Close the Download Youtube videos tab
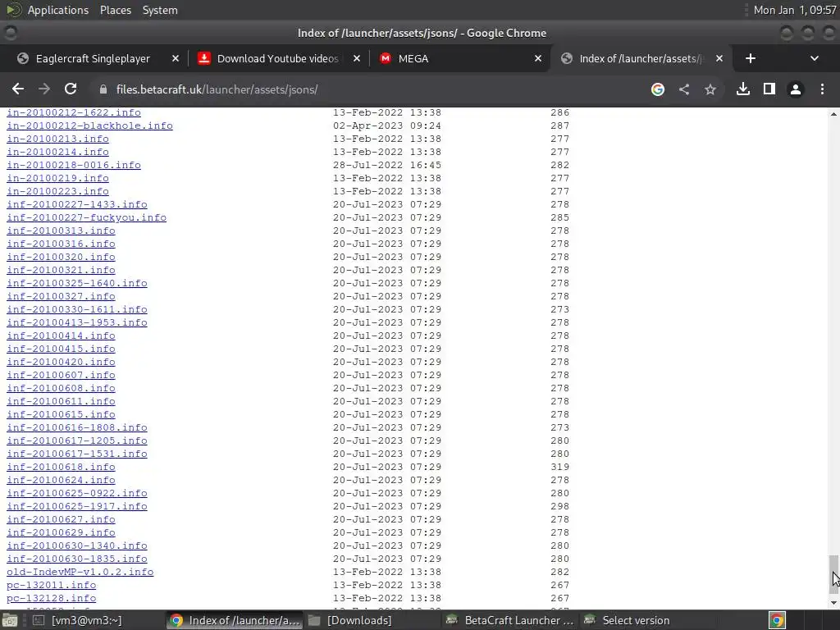The height and width of the screenshot is (630, 840). [x=357, y=58]
